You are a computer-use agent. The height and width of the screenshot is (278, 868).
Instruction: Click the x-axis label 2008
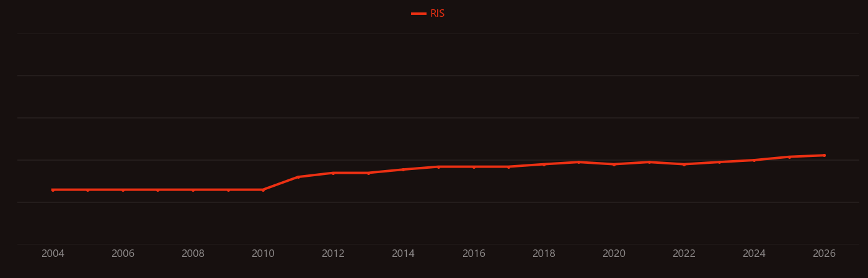(x=193, y=254)
